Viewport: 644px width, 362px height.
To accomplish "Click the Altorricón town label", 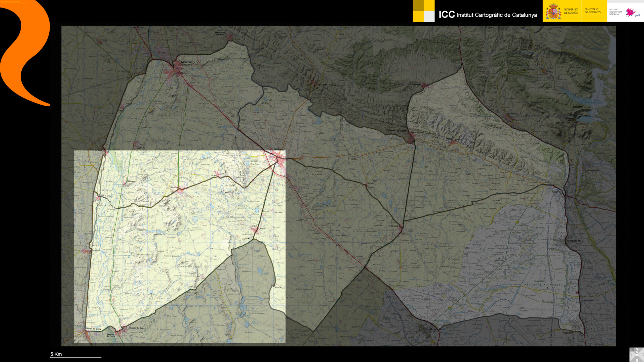I will tap(393, 226).
